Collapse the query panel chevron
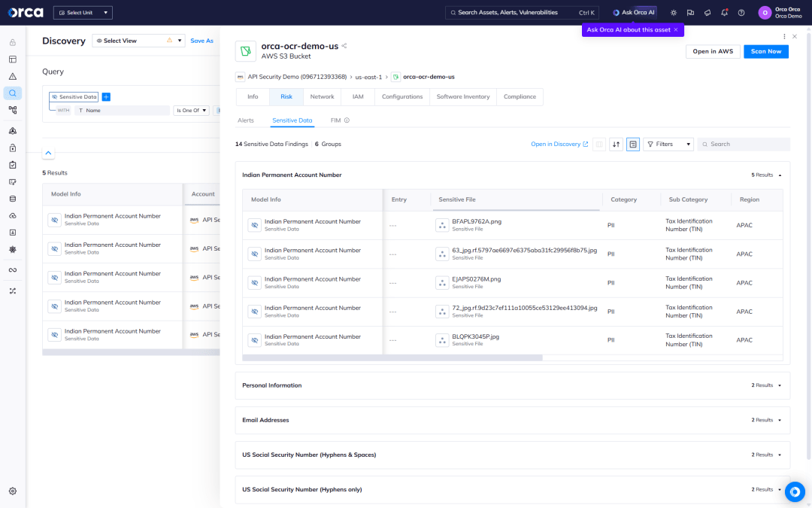Screen dimensions: 812x508 click(48, 153)
